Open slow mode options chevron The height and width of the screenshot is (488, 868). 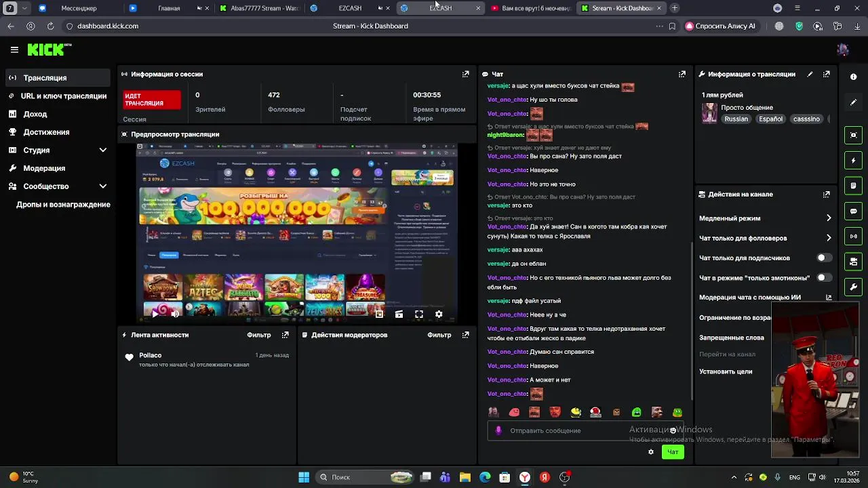[828, 218]
